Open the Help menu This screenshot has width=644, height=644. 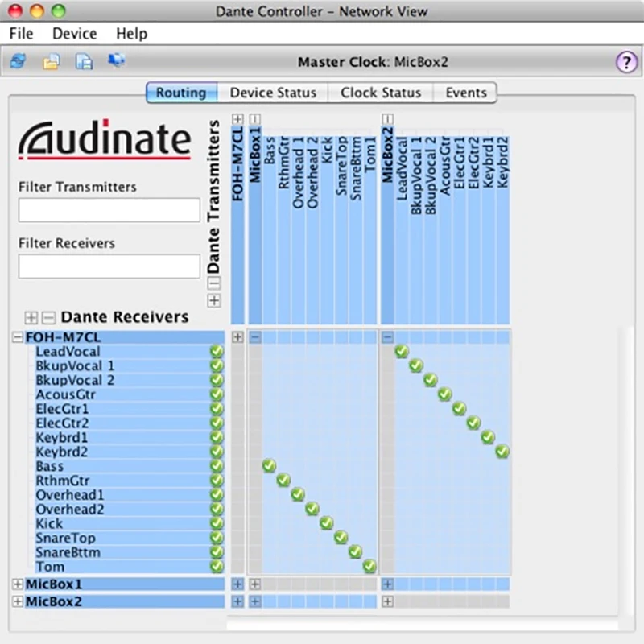[131, 34]
